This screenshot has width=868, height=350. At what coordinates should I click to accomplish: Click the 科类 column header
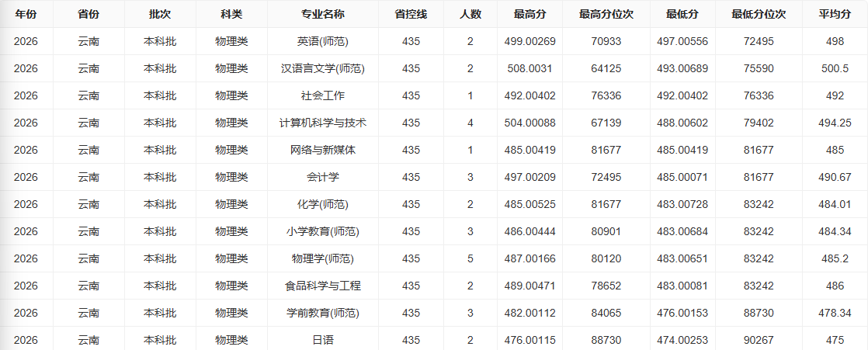click(x=231, y=15)
